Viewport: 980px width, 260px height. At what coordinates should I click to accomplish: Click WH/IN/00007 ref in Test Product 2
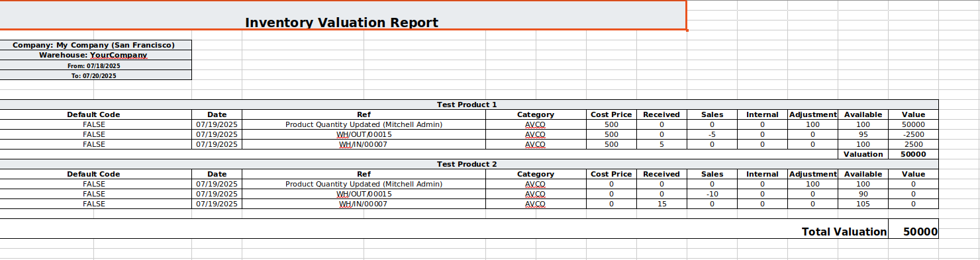(364, 204)
